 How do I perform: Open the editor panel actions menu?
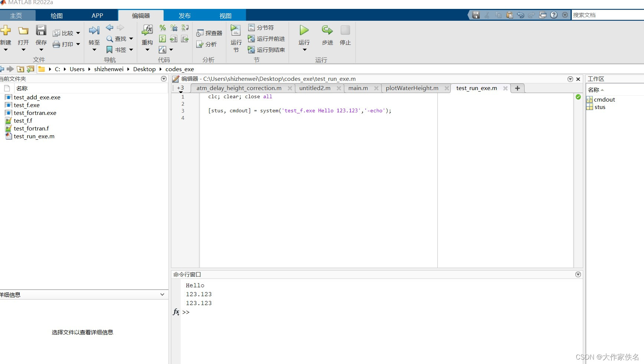tap(570, 79)
